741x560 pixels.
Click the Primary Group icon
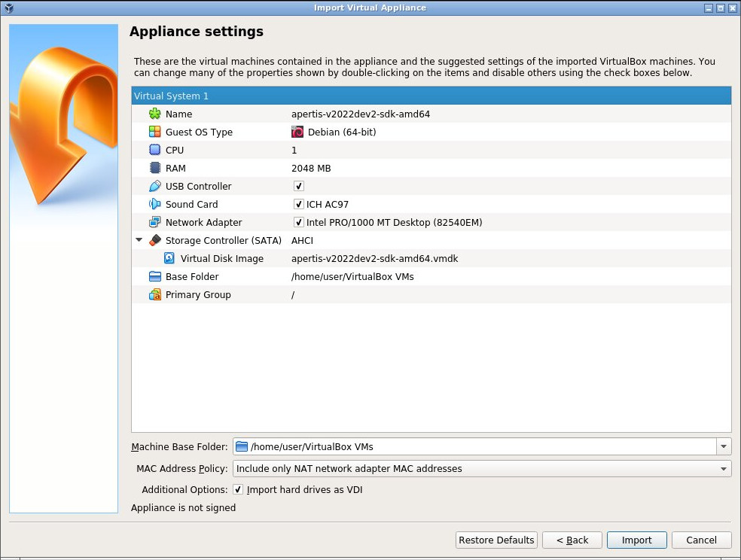[154, 294]
